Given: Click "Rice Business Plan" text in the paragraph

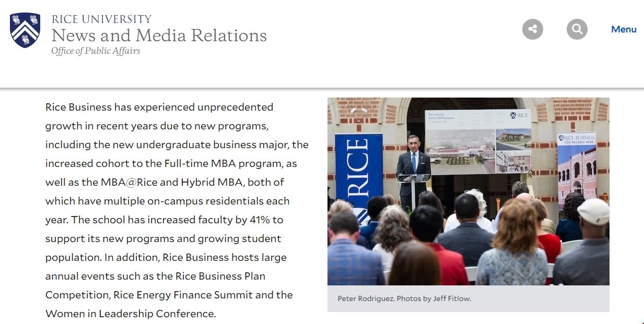Looking at the screenshot, I should pos(220,276).
